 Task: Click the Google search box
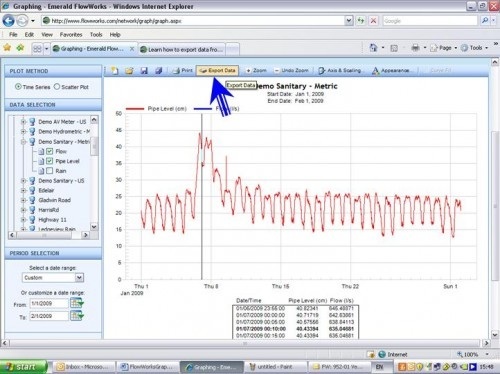[x=430, y=21]
